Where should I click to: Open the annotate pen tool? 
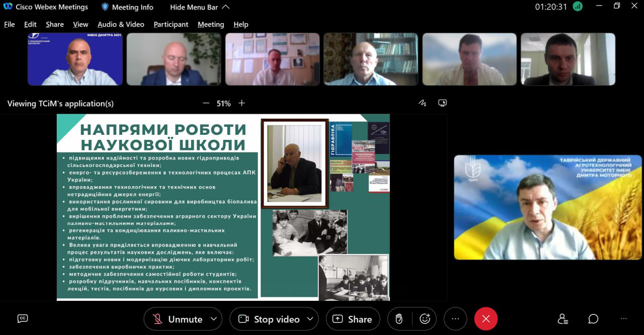coord(423,103)
